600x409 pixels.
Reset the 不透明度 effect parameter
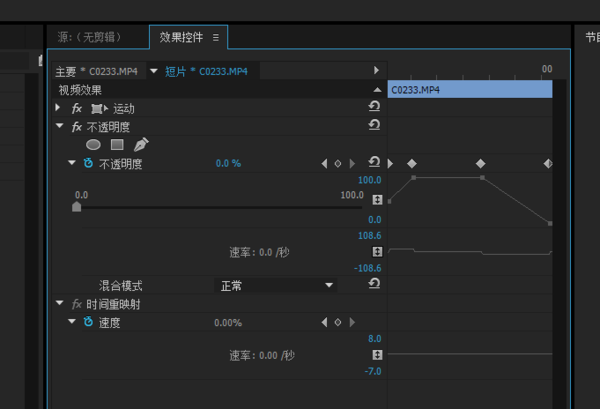coord(374,162)
